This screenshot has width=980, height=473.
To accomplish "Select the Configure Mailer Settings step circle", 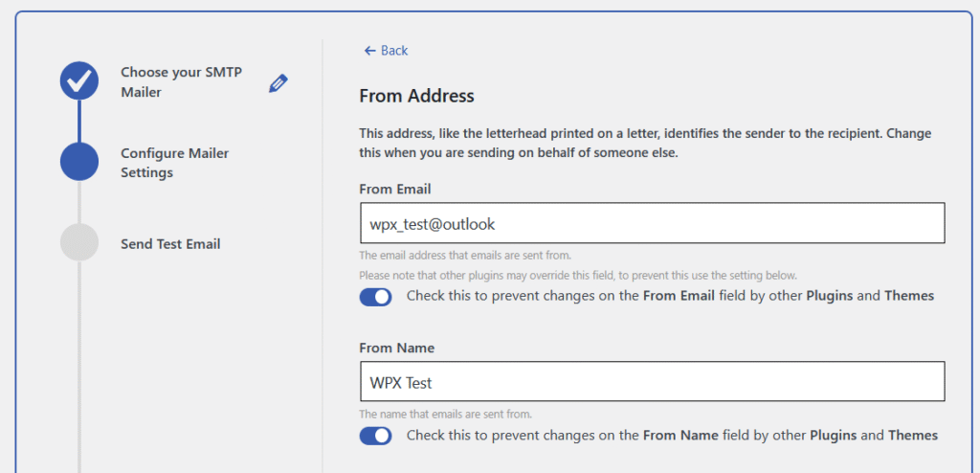I will click(79, 162).
